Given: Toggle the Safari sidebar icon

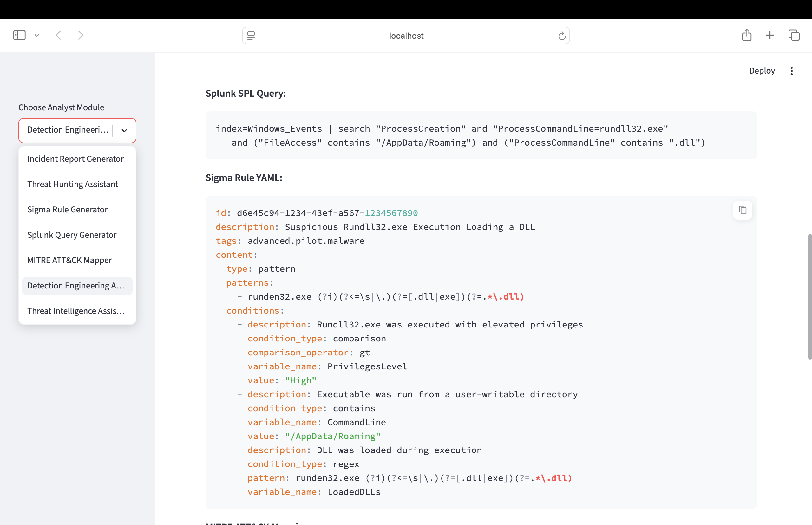Looking at the screenshot, I should (19, 35).
